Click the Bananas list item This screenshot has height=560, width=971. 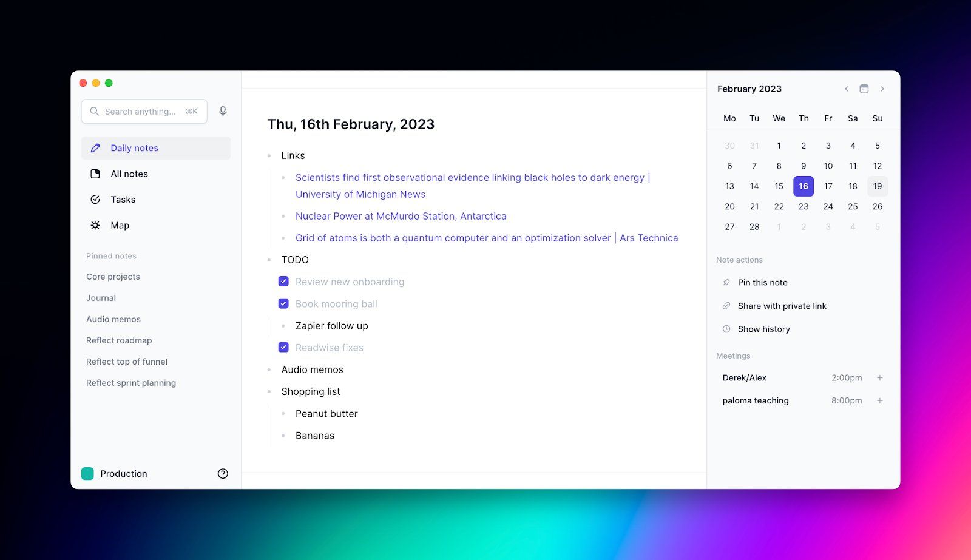pos(315,436)
